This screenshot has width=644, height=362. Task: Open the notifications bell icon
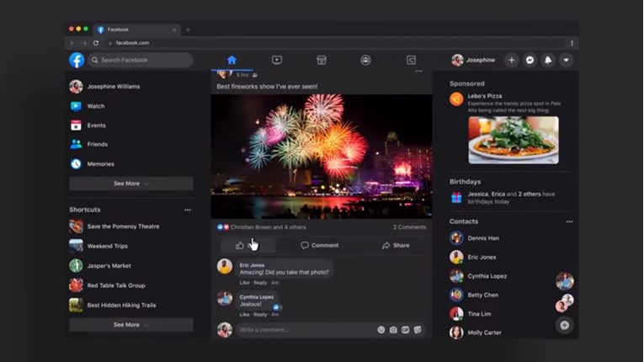click(548, 60)
